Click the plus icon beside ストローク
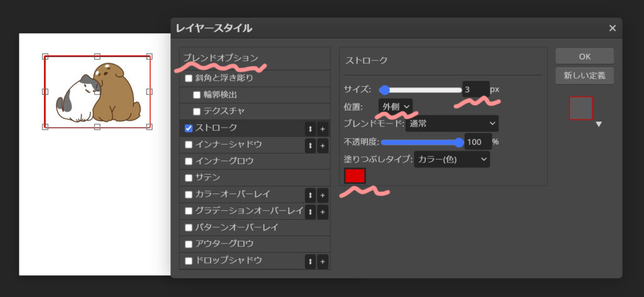Screen dimensions: 644x297 click(x=323, y=129)
